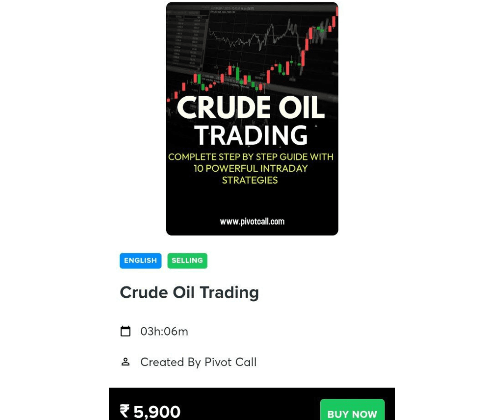Image resolution: width=504 pixels, height=420 pixels.
Task: Click the 03h:06m duration text
Action: [x=164, y=332]
